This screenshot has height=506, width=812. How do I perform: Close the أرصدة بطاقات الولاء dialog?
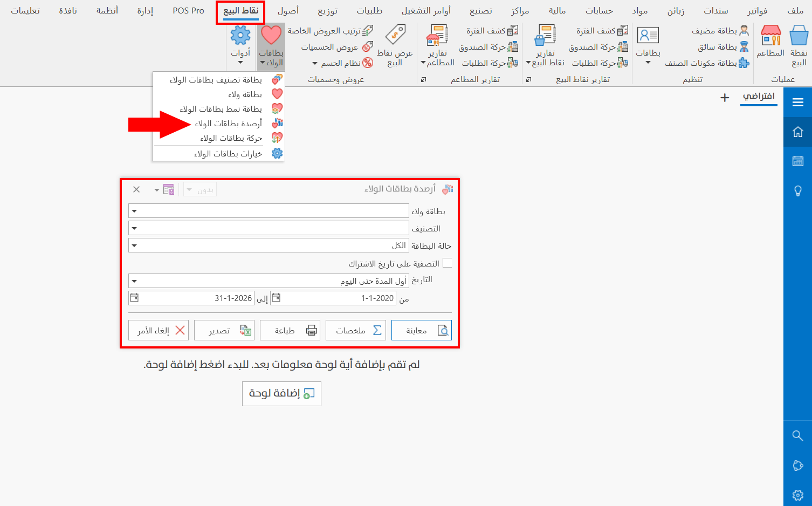click(136, 189)
